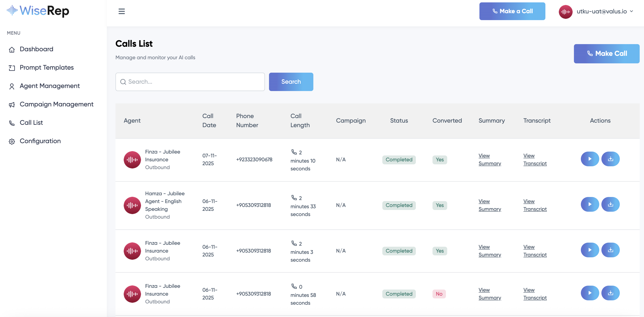The image size is (644, 317).
Task: Select the Agent Management person icon
Action: [12, 86]
